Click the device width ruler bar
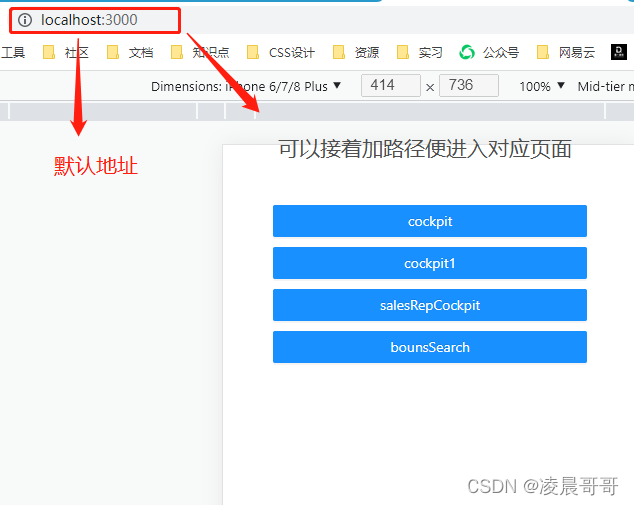This screenshot has height=505, width=634. pyautogui.click(x=317, y=111)
